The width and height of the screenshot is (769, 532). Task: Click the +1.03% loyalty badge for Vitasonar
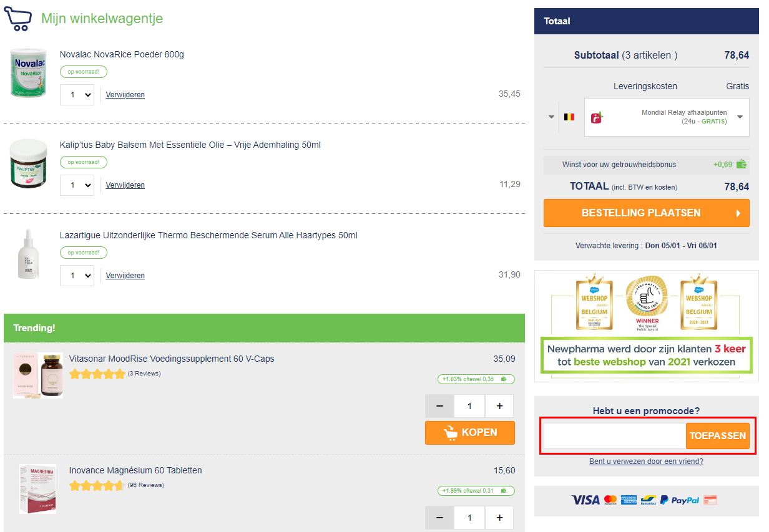[476, 379]
